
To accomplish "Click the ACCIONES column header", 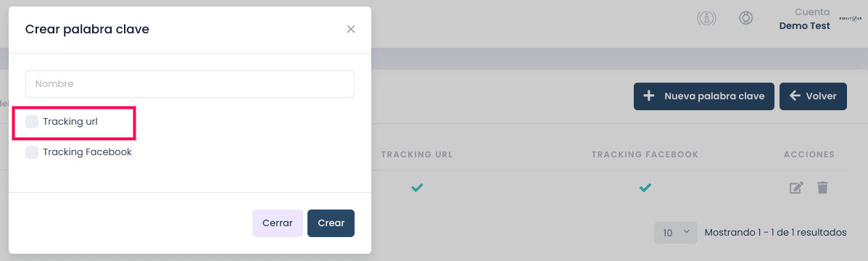I will point(809,154).
